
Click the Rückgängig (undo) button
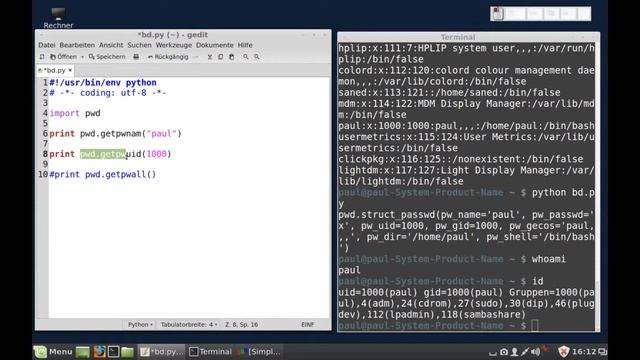[x=168, y=57]
